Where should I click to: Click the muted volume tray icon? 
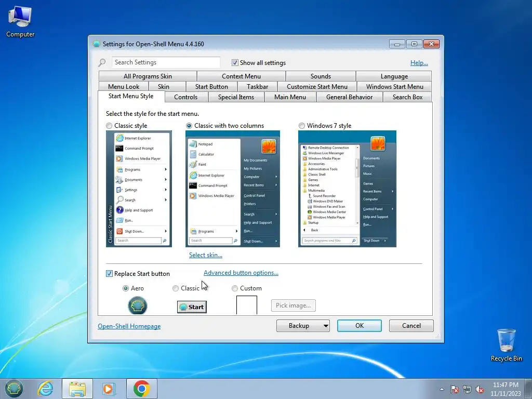click(x=480, y=389)
